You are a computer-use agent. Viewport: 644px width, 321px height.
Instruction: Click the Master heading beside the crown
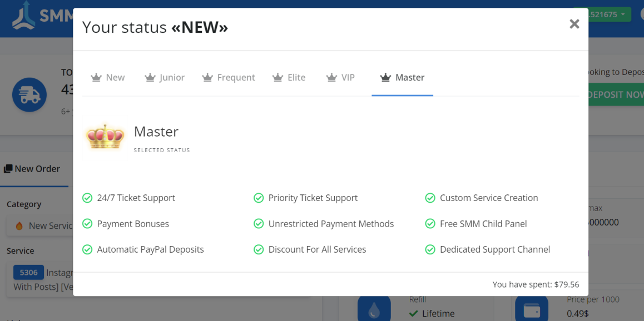[x=156, y=132]
